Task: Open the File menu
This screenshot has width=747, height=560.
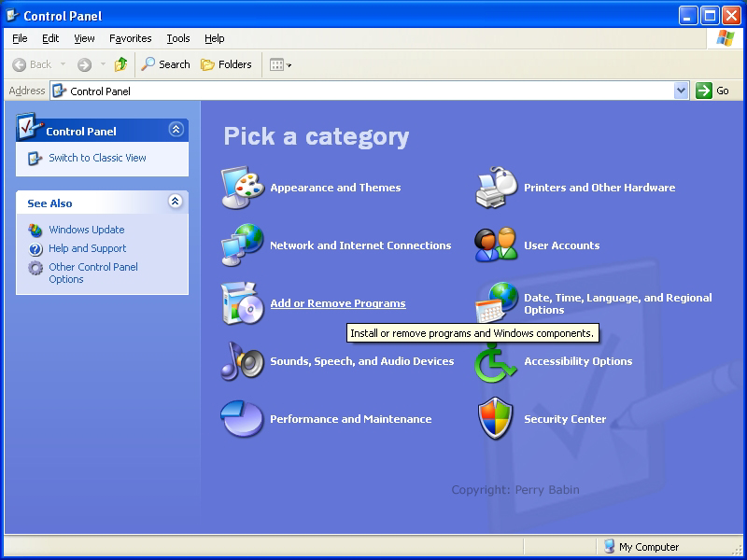Action: 20,38
